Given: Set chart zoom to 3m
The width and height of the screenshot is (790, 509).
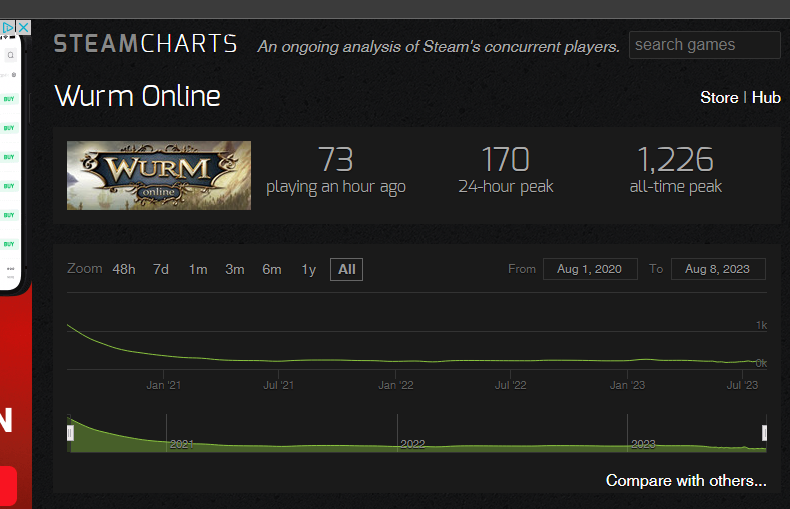Looking at the screenshot, I should click(x=235, y=270).
